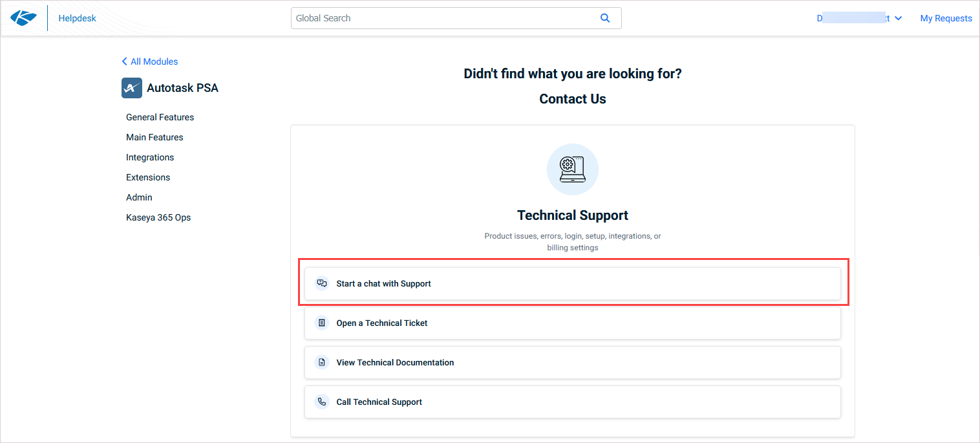Click the chat bubbles icon

point(322,283)
